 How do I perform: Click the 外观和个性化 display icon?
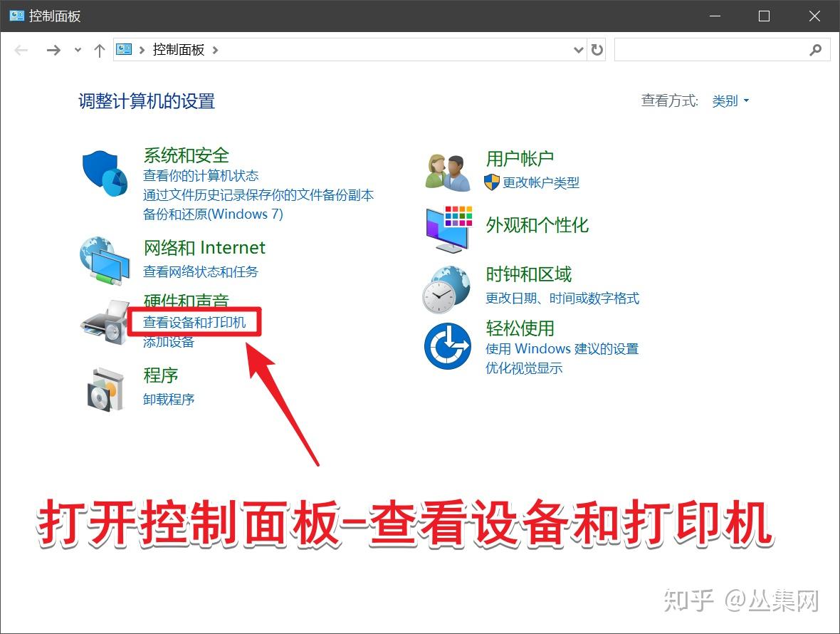[x=446, y=229]
